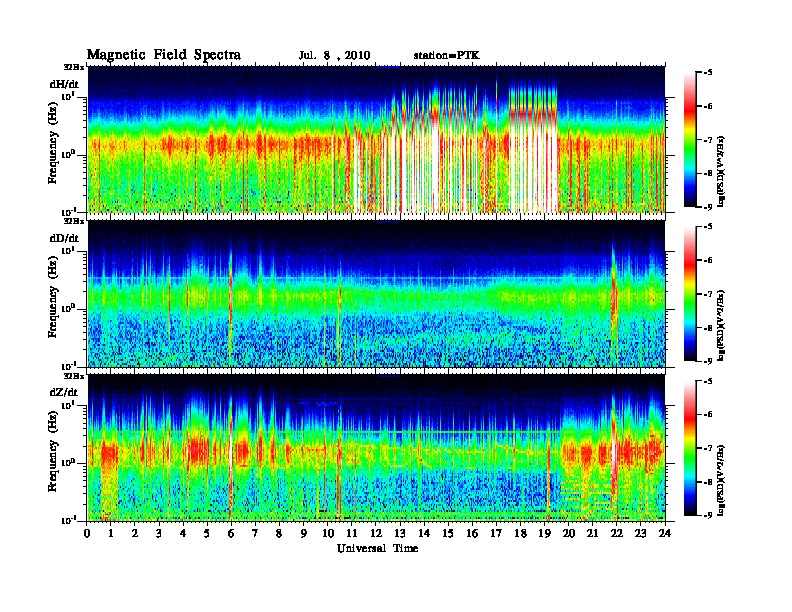Click hour "0" on the Universal Time axis
This screenshot has width=792, height=612.
pos(87,533)
